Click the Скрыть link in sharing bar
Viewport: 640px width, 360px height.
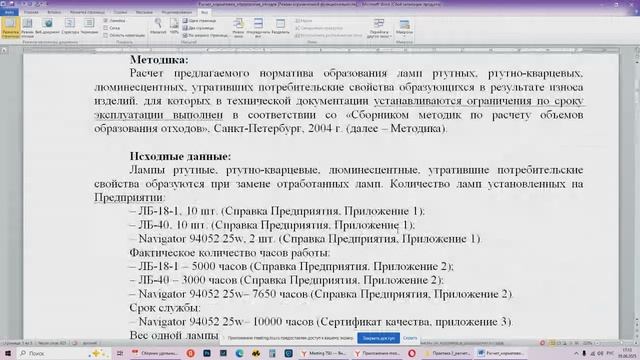(x=410, y=338)
